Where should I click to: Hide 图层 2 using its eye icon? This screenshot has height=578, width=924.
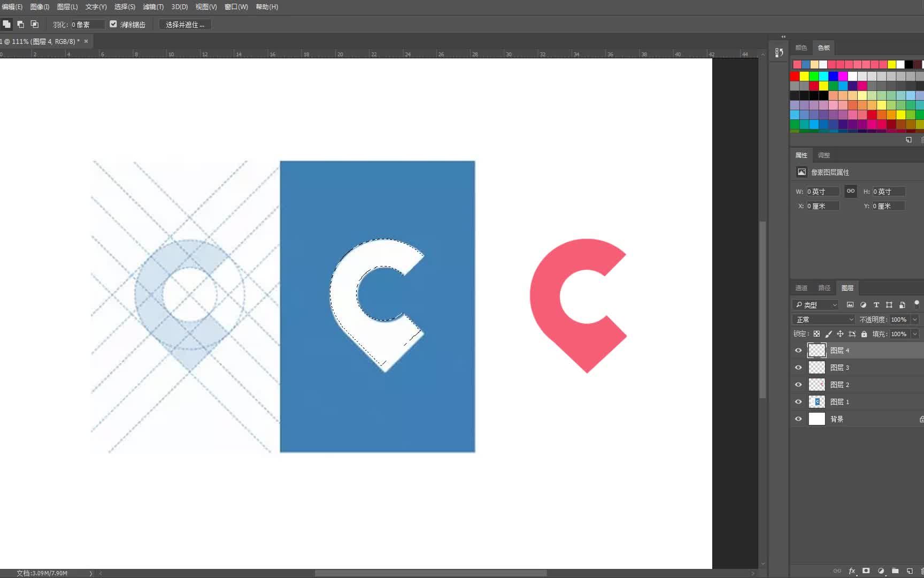(x=798, y=385)
